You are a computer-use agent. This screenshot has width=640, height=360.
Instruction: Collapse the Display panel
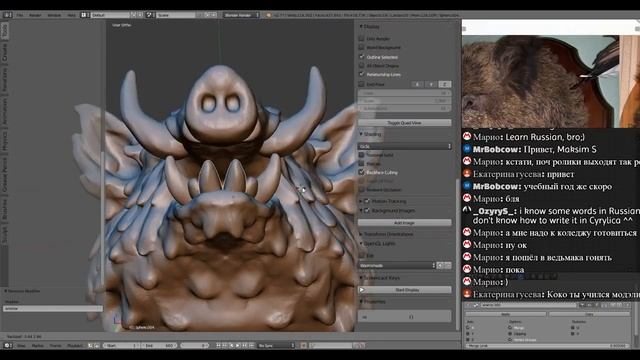click(361, 27)
